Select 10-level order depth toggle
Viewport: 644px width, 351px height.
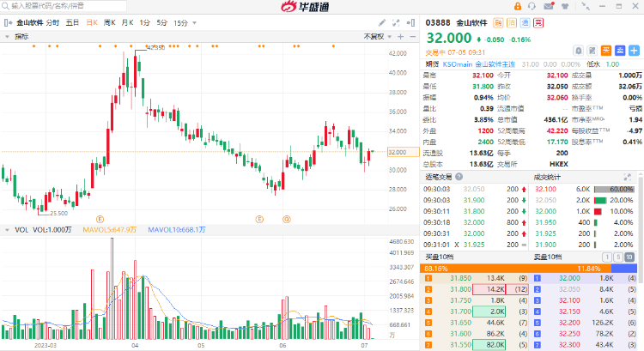(629, 257)
